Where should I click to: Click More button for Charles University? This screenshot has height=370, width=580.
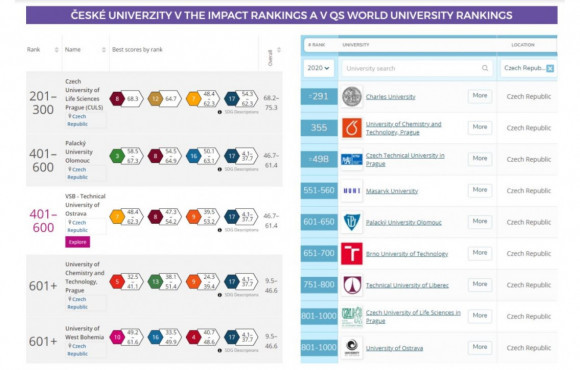480,96
